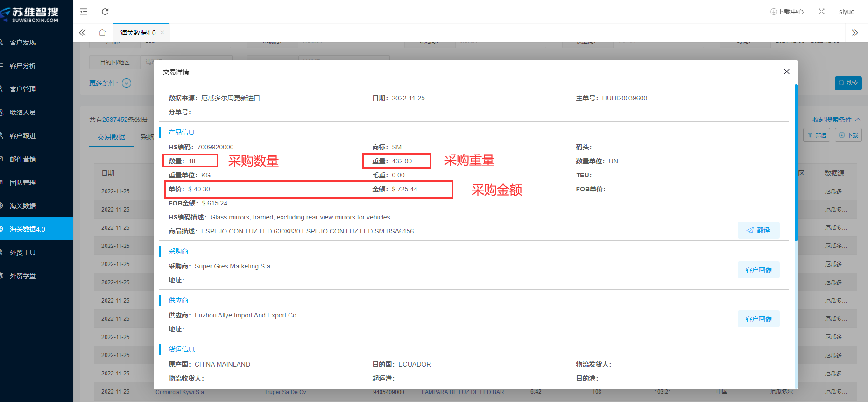
Task: Open the siyue user menu
Action: pos(847,12)
